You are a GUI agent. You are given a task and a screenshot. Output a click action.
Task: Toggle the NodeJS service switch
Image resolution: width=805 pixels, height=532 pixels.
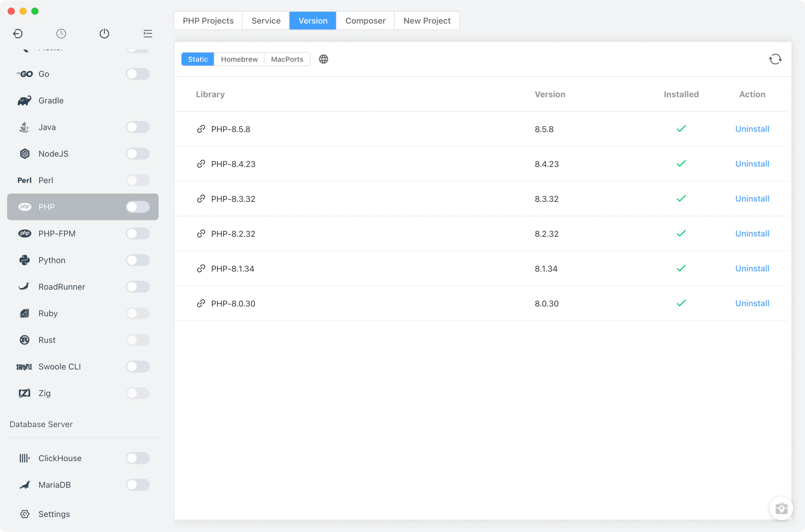tap(138, 154)
